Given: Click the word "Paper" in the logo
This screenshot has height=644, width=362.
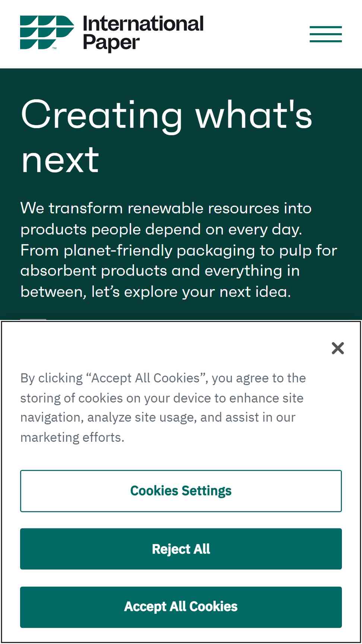Looking at the screenshot, I should (111, 43).
